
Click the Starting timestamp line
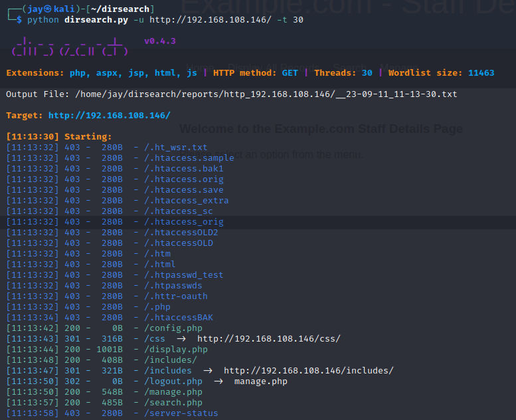(x=59, y=136)
